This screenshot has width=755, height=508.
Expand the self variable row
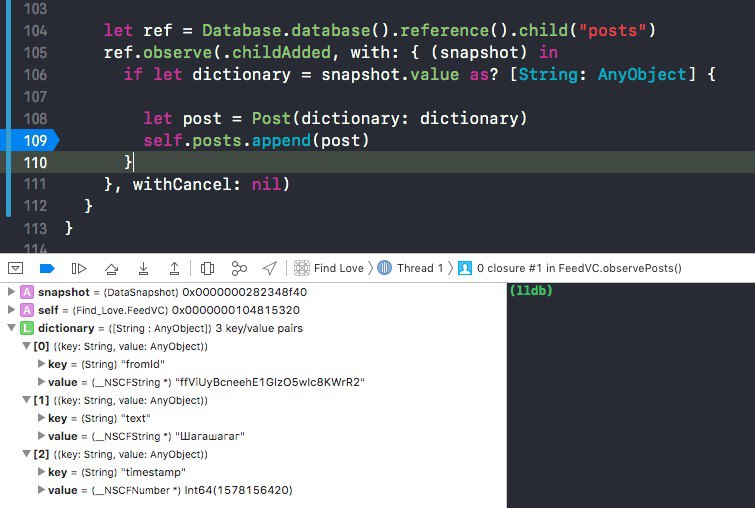point(11,310)
